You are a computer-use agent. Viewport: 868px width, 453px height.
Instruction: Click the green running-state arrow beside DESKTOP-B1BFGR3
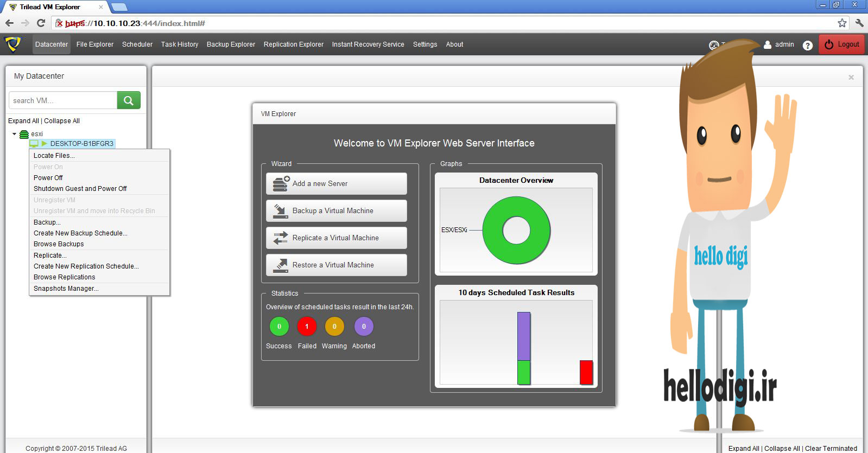coord(45,144)
